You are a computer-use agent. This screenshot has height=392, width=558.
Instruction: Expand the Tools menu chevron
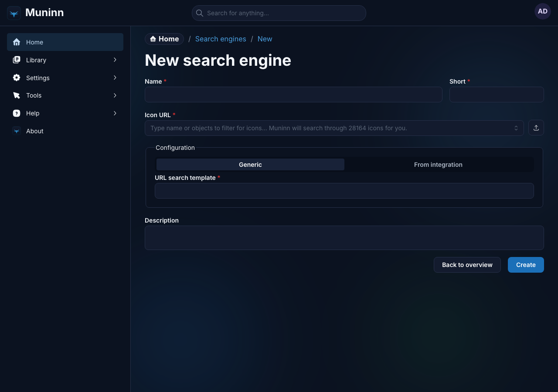(115, 95)
